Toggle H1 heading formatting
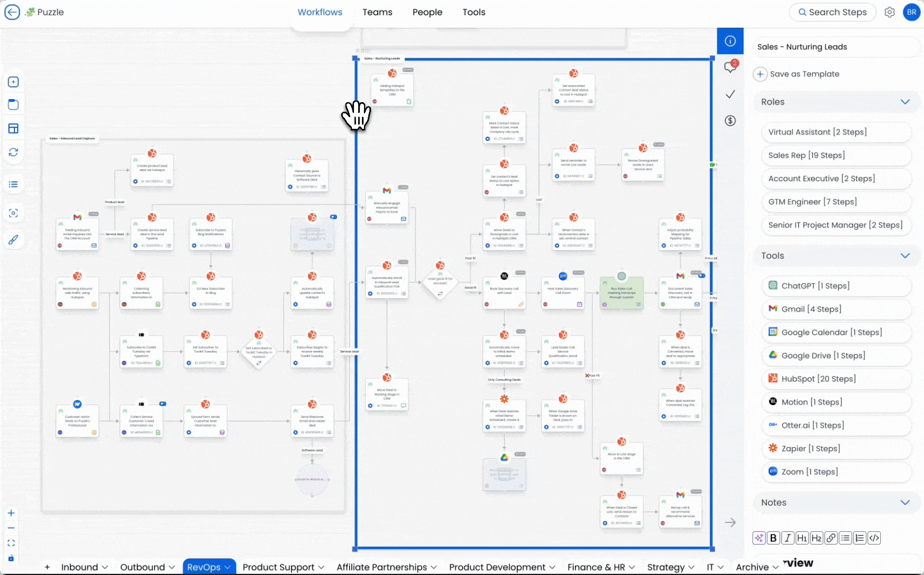 (x=802, y=538)
